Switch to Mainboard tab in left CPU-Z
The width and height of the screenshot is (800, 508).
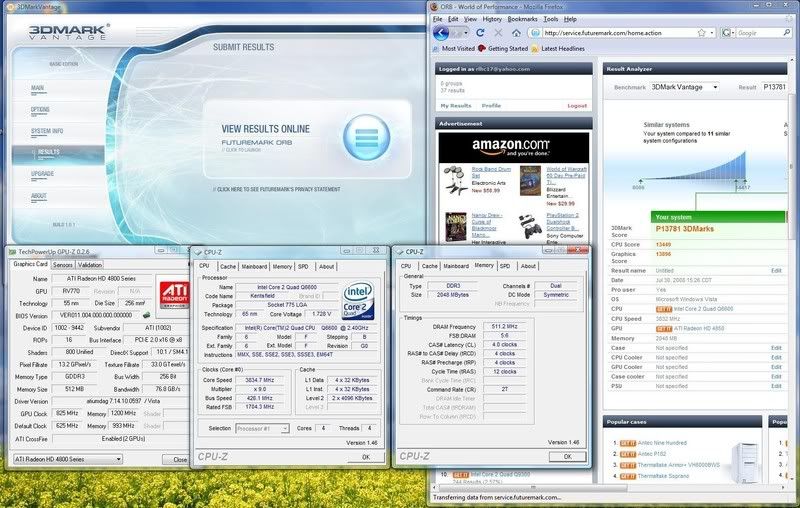[254, 266]
